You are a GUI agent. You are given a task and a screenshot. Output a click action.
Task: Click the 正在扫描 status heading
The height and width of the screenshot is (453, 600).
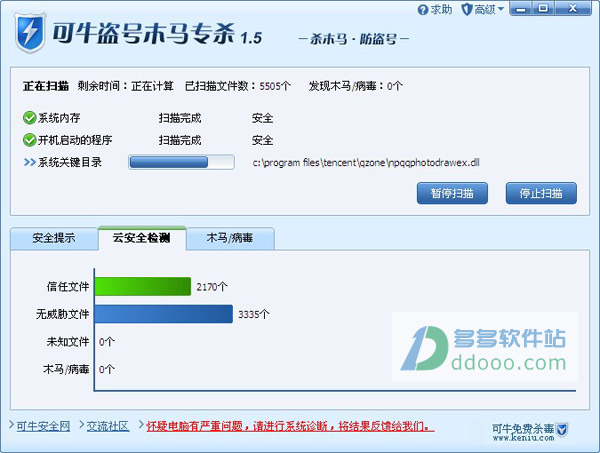click(46, 86)
